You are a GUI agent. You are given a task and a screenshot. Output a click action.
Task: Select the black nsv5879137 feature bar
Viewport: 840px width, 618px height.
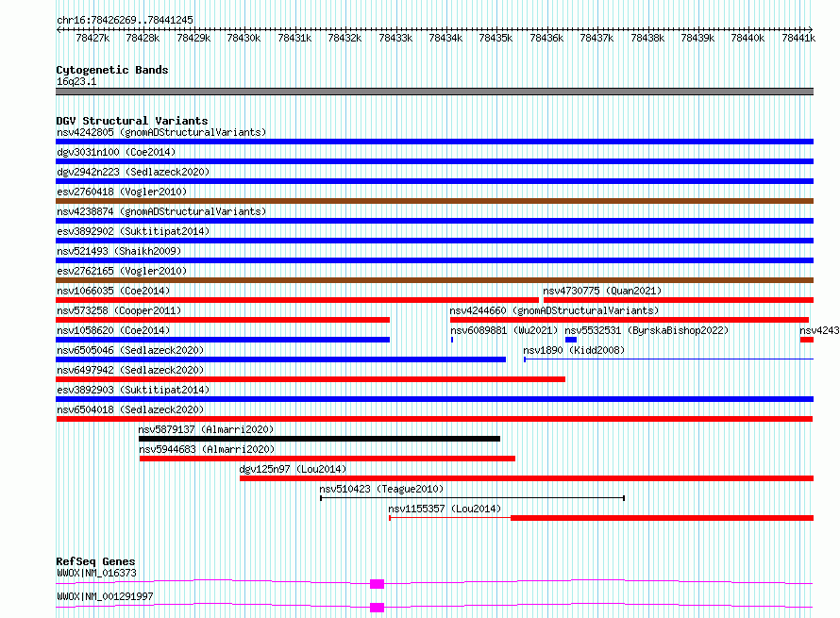(319, 439)
